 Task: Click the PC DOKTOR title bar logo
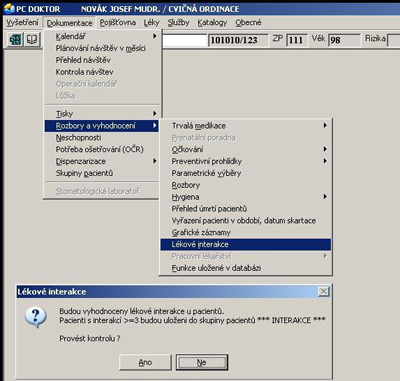pyautogui.click(x=9, y=9)
